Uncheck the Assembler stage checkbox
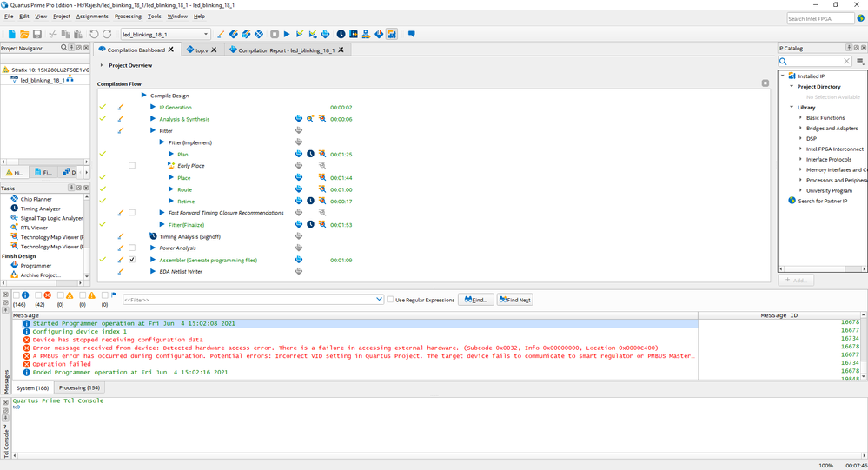This screenshot has width=868, height=470. (x=132, y=260)
